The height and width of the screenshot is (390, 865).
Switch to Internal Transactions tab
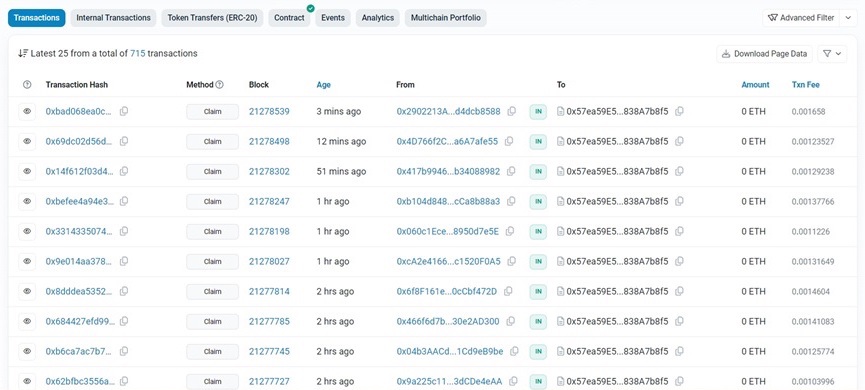113,18
